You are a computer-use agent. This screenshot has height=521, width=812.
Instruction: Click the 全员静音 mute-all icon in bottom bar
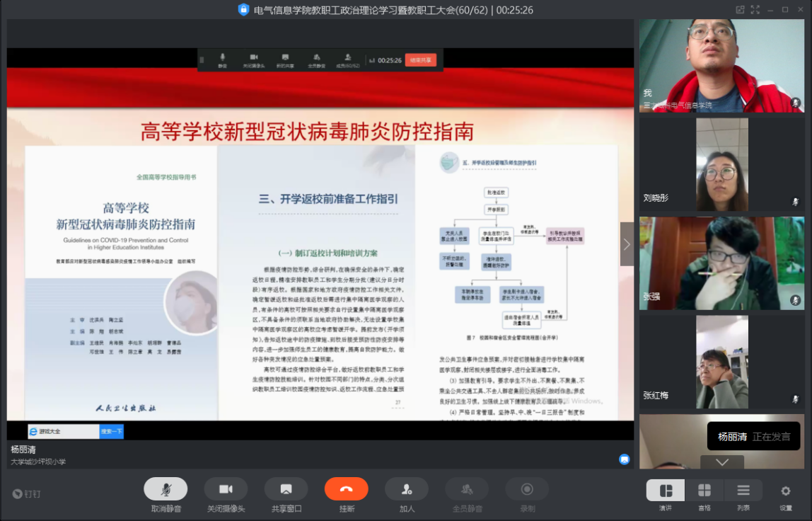tap(466, 489)
